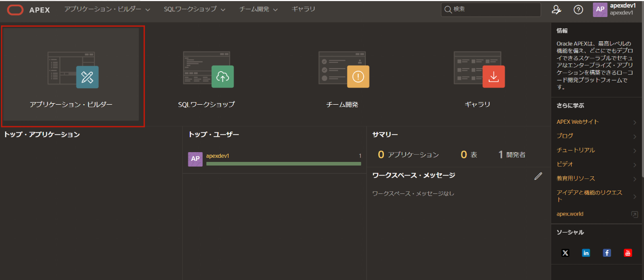Click the 情報 sidebar heading
This screenshot has height=280, width=644.
point(562,31)
